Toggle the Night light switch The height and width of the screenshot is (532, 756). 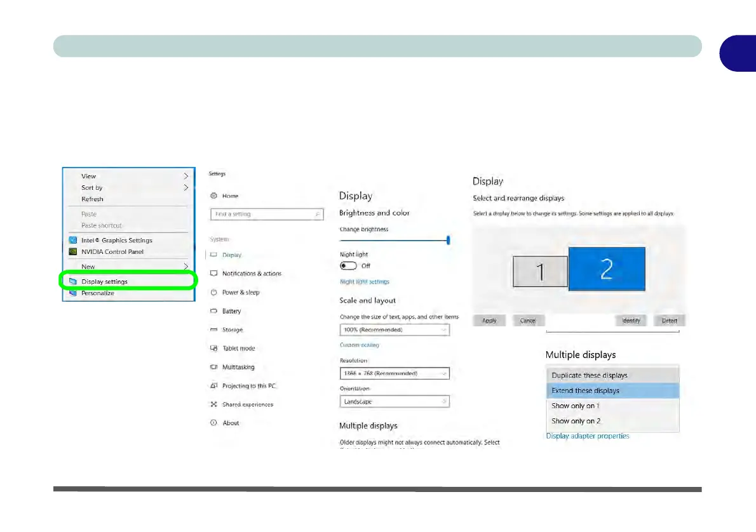348,265
